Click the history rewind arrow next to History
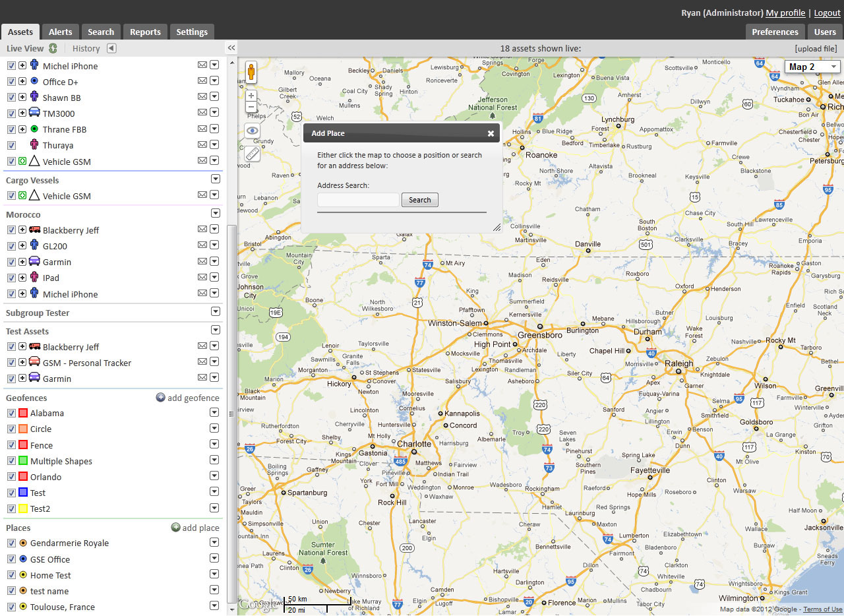 click(x=111, y=47)
